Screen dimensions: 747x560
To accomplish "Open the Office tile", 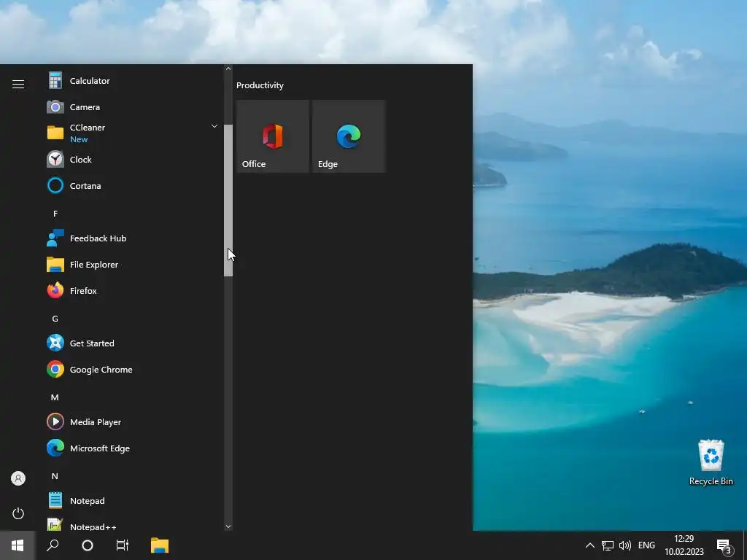I will tap(273, 136).
